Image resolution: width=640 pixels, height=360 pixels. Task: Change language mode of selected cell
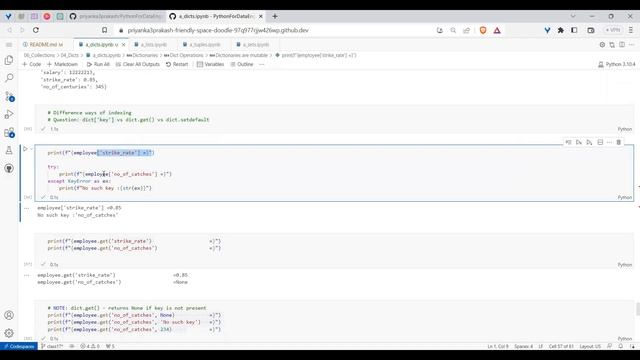(624, 198)
